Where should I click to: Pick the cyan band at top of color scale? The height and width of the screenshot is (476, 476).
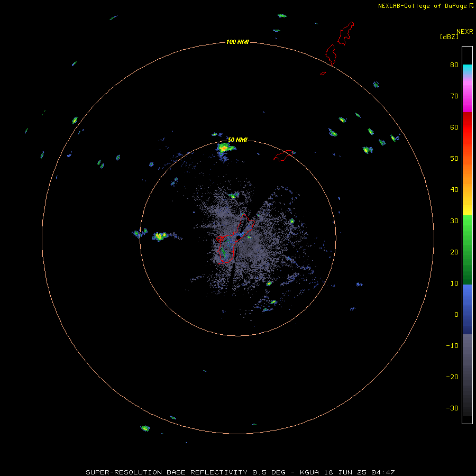(467, 68)
